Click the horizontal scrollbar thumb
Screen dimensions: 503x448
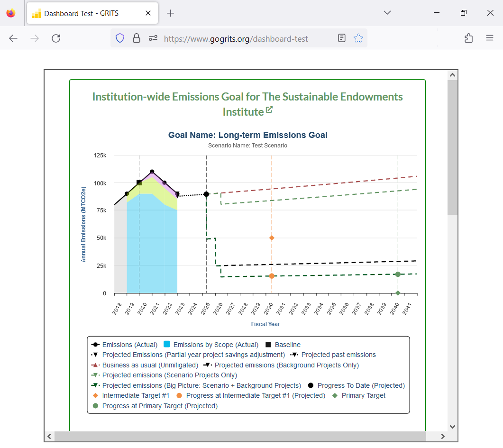click(240, 436)
